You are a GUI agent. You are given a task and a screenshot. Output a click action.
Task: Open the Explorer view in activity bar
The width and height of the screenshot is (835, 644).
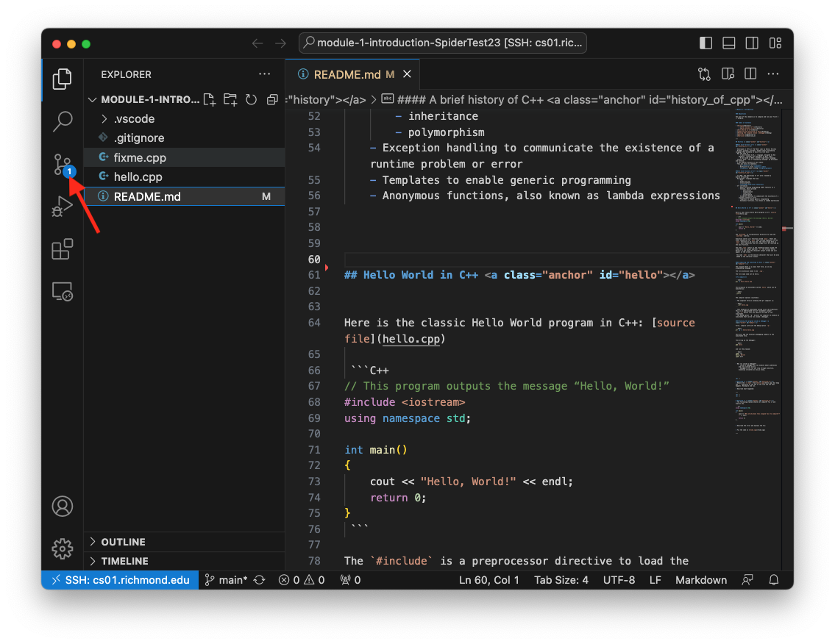[63, 79]
